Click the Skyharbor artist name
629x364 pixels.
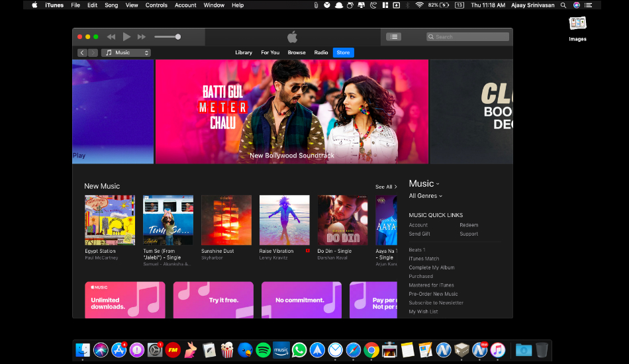pyautogui.click(x=212, y=257)
